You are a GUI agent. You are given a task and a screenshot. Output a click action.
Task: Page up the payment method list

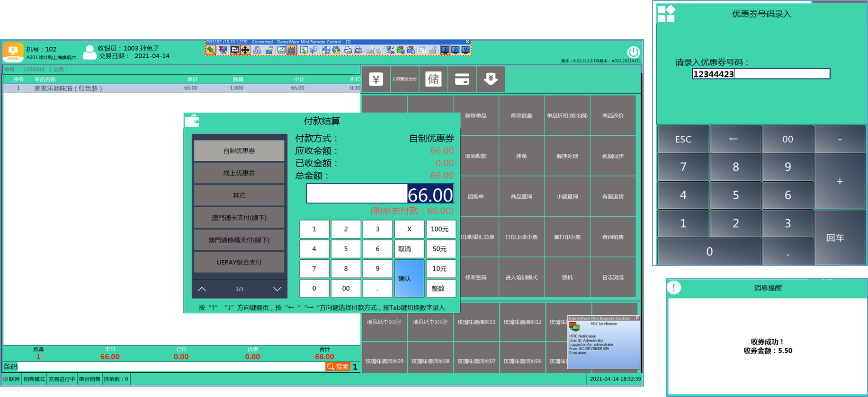coord(202,289)
